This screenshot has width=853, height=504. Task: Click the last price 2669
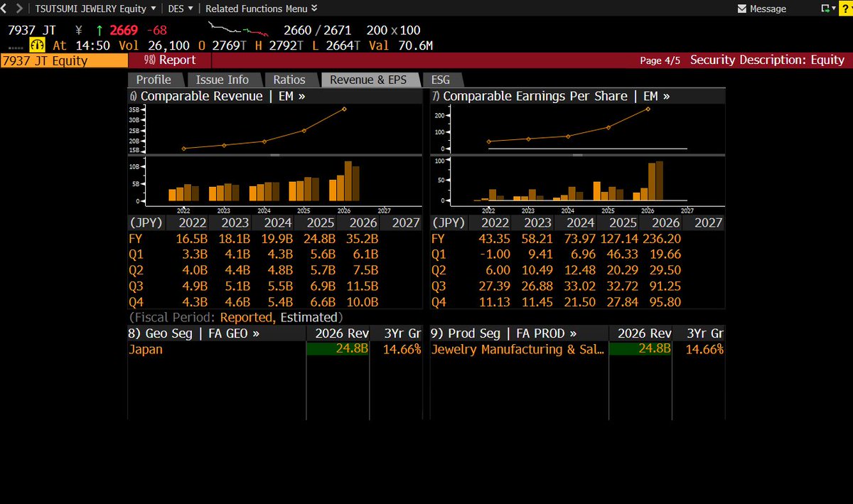coord(123,30)
